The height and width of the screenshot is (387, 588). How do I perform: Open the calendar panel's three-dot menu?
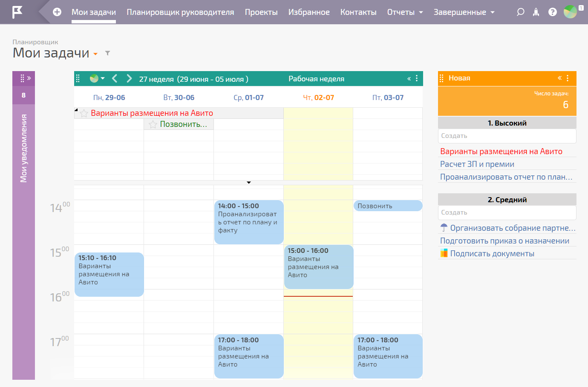click(x=417, y=78)
